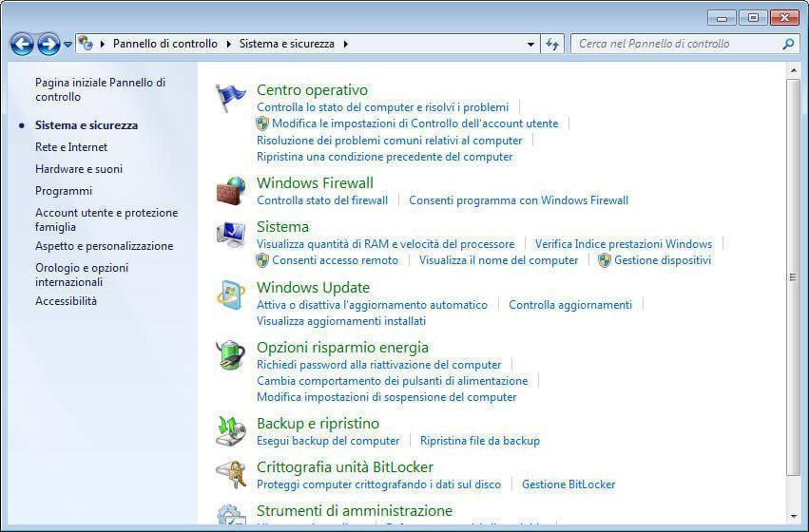Open the Windows Update heading
The width and height of the screenshot is (809, 532).
click(313, 288)
